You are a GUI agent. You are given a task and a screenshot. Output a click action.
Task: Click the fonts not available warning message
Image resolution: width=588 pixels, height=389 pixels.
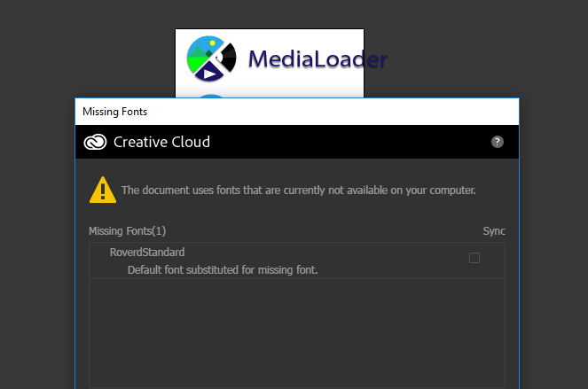click(299, 191)
